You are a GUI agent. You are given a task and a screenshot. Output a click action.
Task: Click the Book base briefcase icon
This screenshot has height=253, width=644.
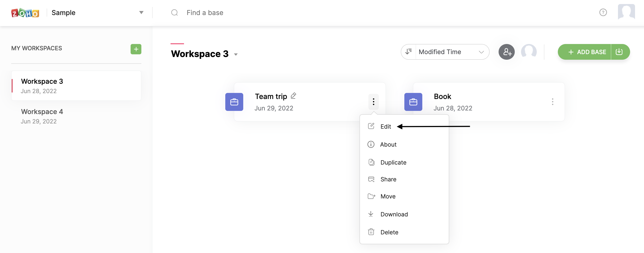413,102
